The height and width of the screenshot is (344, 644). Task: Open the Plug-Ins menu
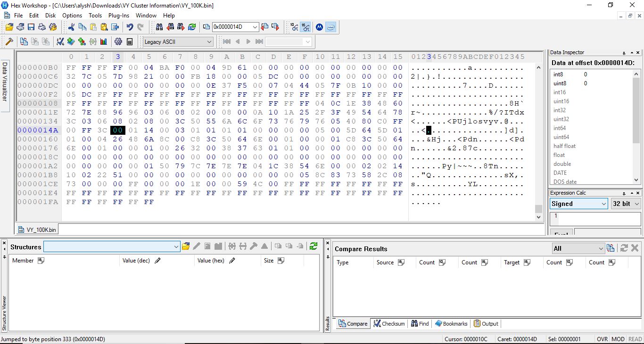click(119, 15)
